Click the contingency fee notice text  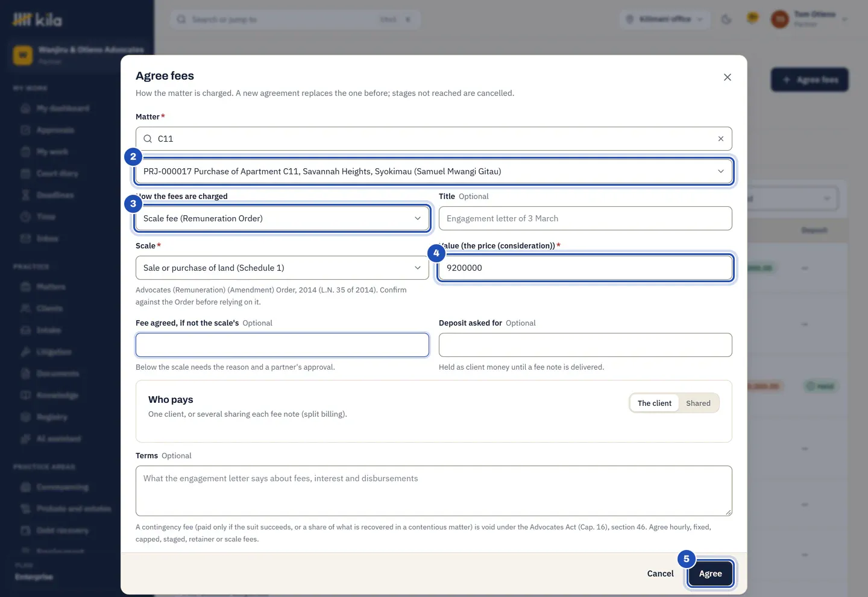point(423,533)
